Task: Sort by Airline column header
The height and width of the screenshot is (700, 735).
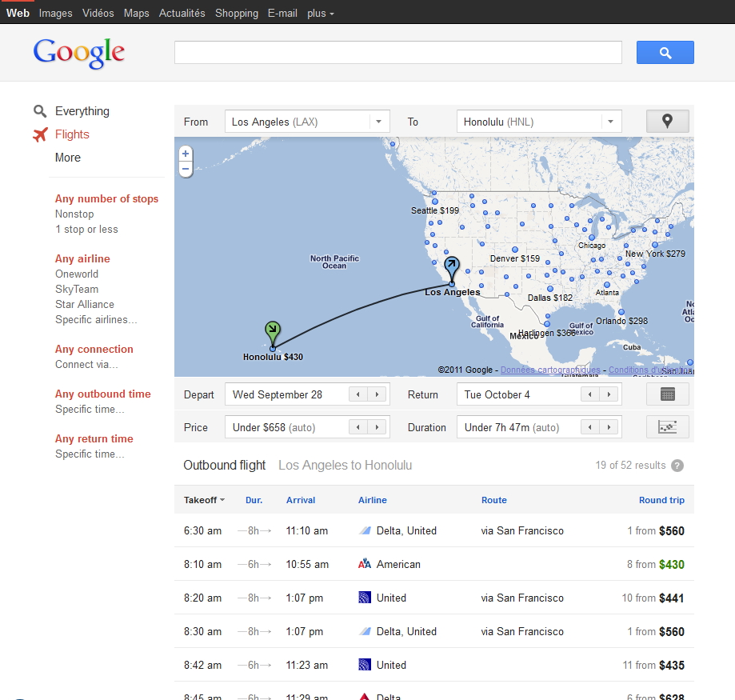Action: 372,500
